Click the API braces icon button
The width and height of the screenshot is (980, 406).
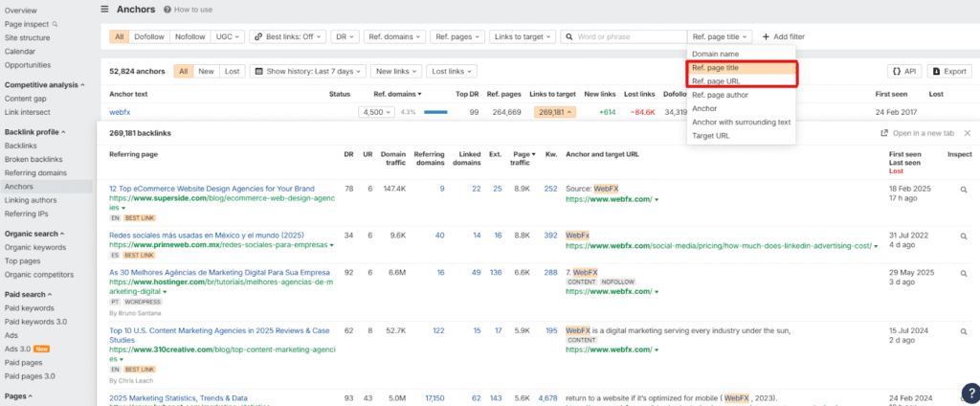[x=905, y=71]
